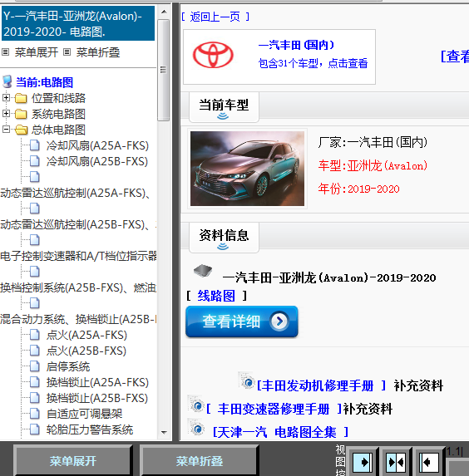Open the 丰田变速器修理手册 link
The image size is (469, 476).
pyautogui.click(x=274, y=409)
